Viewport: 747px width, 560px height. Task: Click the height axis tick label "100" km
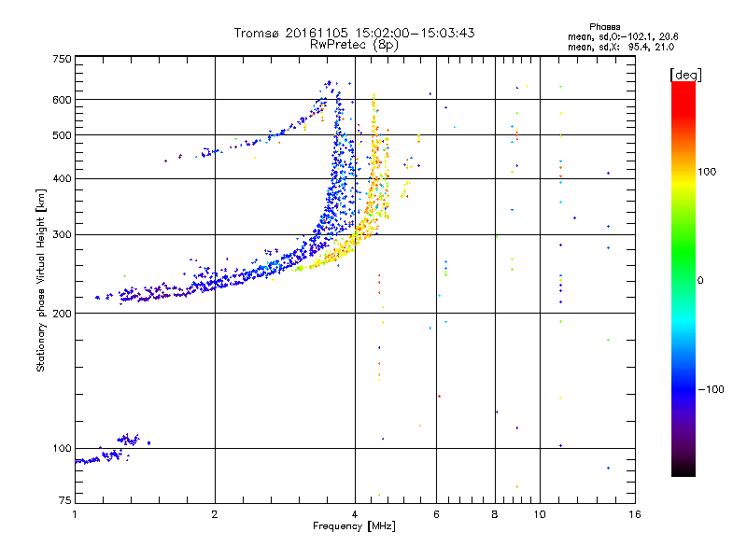(x=62, y=449)
